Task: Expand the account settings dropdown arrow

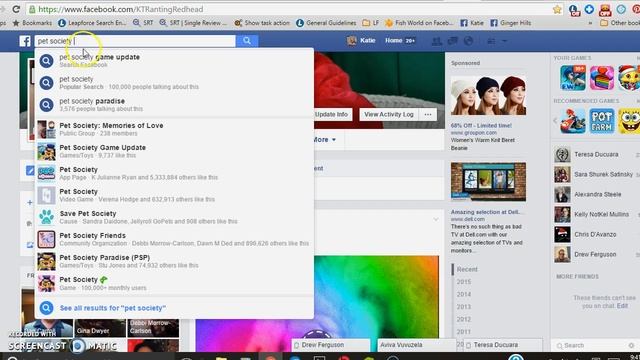Action: point(504,41)
